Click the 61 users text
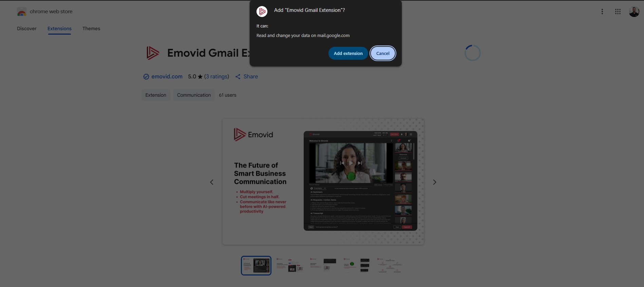The width and height of the screenshot is (644, 287). coord(228,95)
